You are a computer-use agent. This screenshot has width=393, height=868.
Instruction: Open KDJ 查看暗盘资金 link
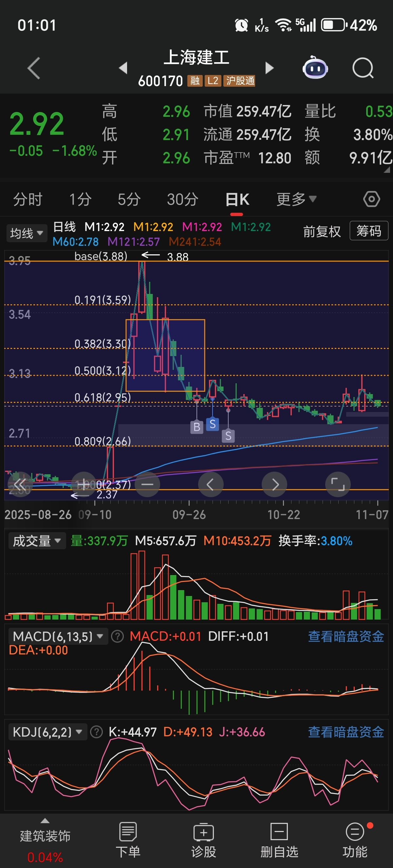(346, 732)
